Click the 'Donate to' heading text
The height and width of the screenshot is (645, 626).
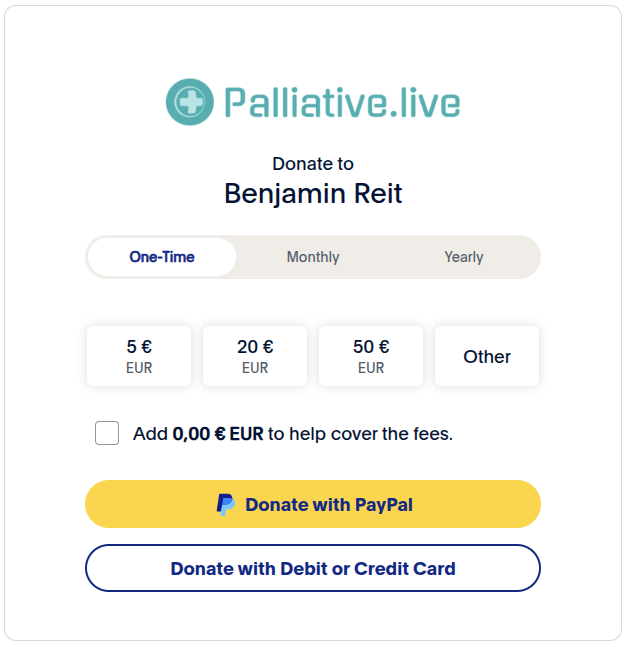click(313, 164)
